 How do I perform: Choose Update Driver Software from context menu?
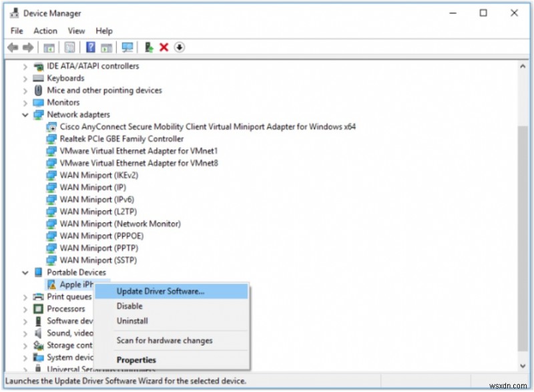172,292
